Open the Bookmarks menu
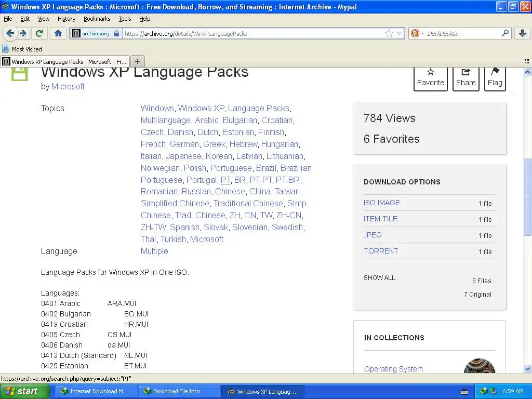The image size is (532, 399). click(x=97, y=19)
